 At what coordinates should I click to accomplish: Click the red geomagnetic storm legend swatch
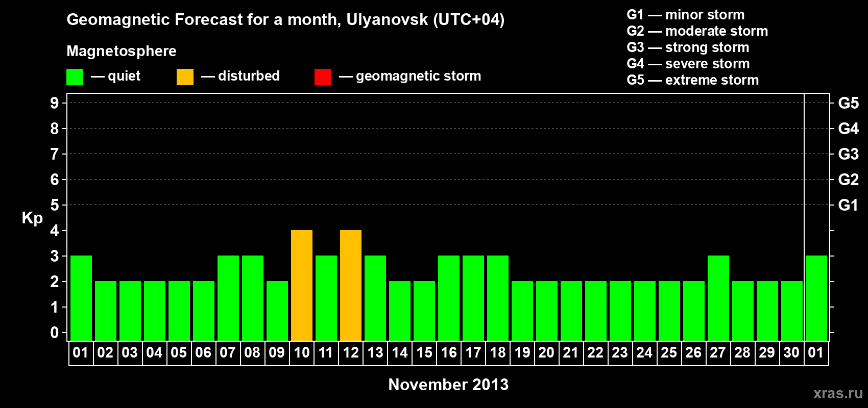click(x=323, y=77)
